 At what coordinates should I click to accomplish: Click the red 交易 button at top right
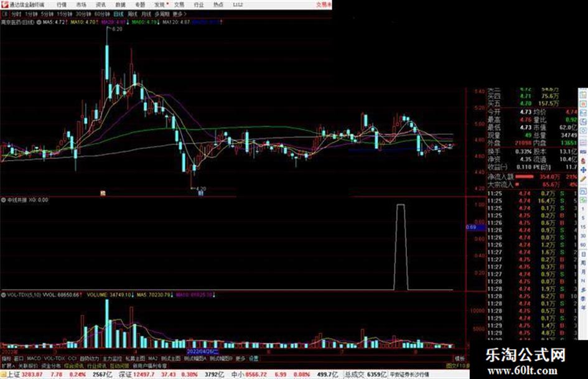pyautogui.click(x=324, y=4)
